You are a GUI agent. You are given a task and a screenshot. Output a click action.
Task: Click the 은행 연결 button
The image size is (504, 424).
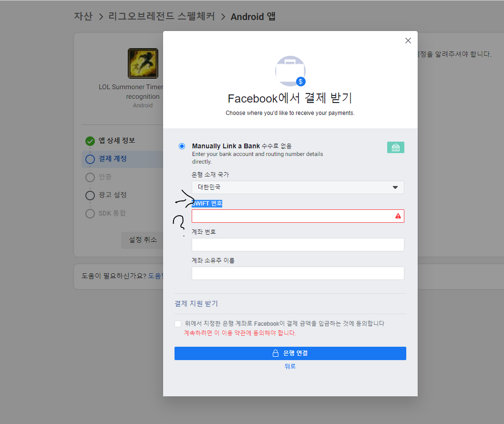coord(290,353)
